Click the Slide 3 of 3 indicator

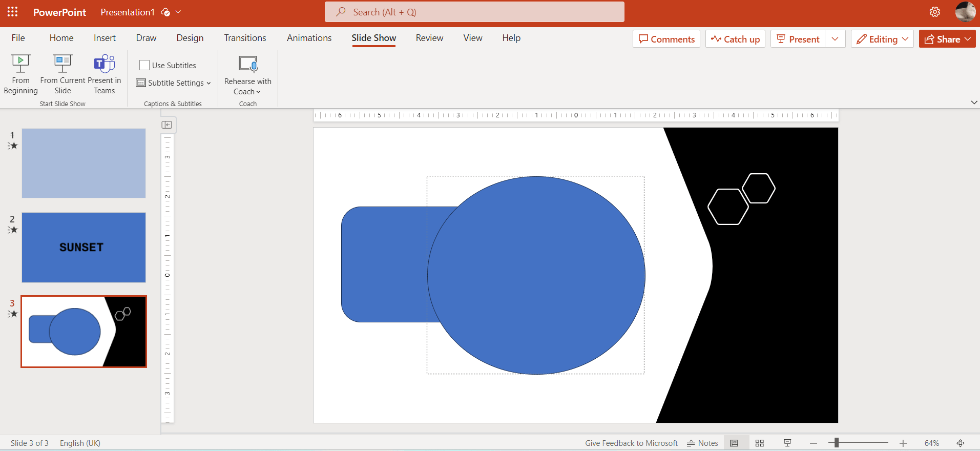click(30, 443)
